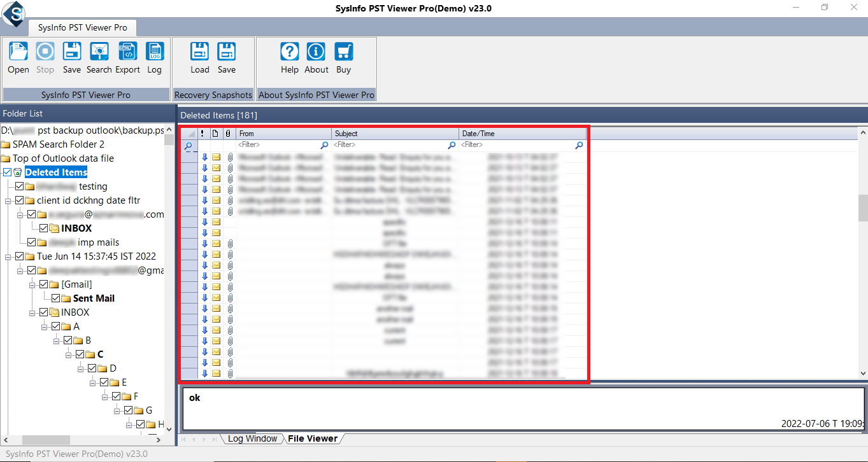The image size is (868, 462).
Task: Collapse the Tue Jun 14 15:37:45 IST 2022 node
Action: point(8,256)
